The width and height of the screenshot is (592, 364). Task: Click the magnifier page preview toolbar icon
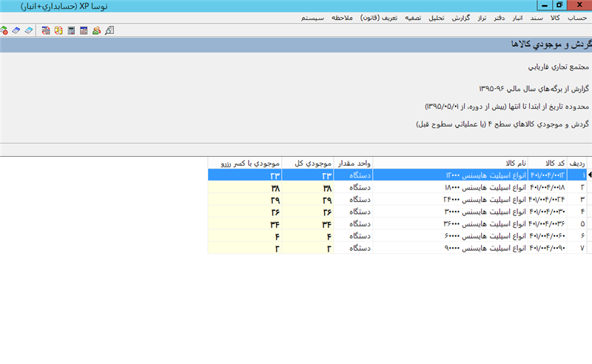[x=110, y=31]
